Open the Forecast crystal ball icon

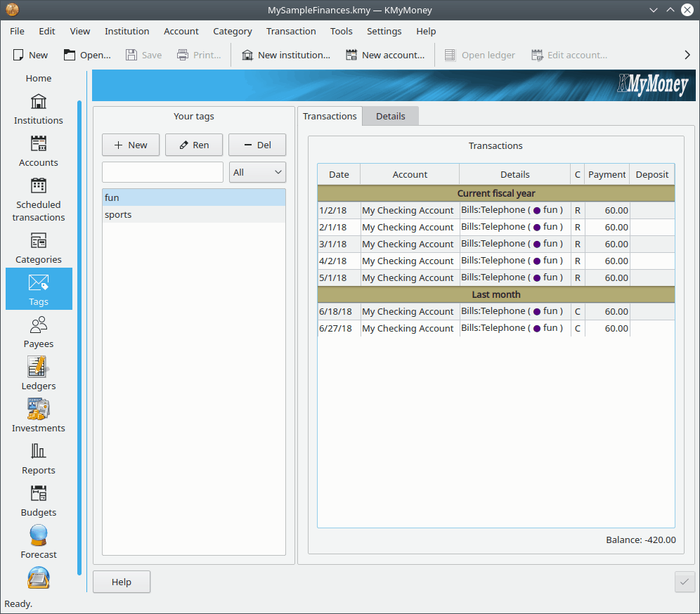pos(39,535)
